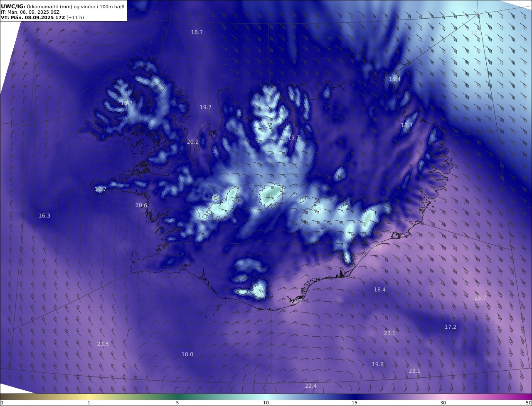This screenshot has height=406, width=532.
Task: Click the colorbar tick label 30
Action: (x=443, y=403)
